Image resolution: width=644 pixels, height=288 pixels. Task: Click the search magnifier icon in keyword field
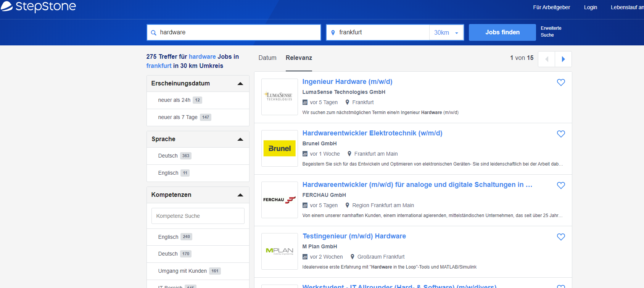pyautogui.click(x=154, y=33)
